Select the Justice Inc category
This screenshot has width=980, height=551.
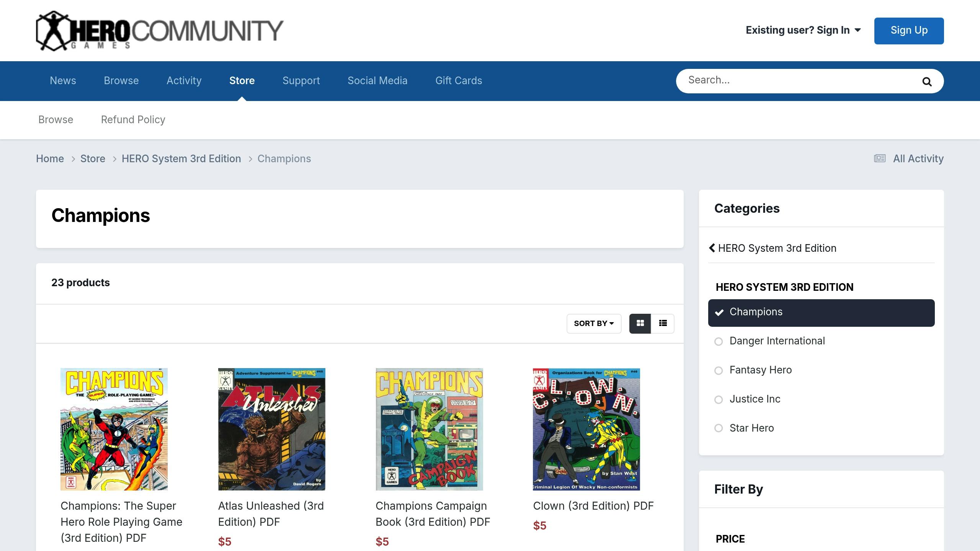point(821,399)
